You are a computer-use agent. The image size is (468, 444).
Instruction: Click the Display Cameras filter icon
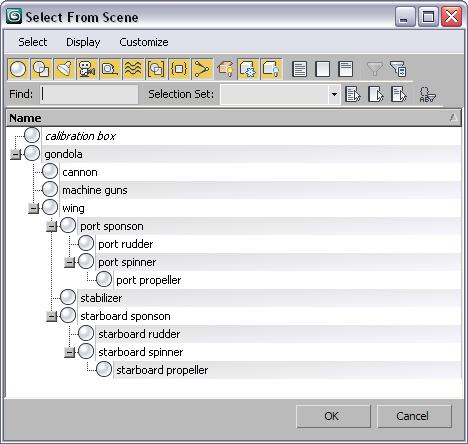[x=87, y=69]
